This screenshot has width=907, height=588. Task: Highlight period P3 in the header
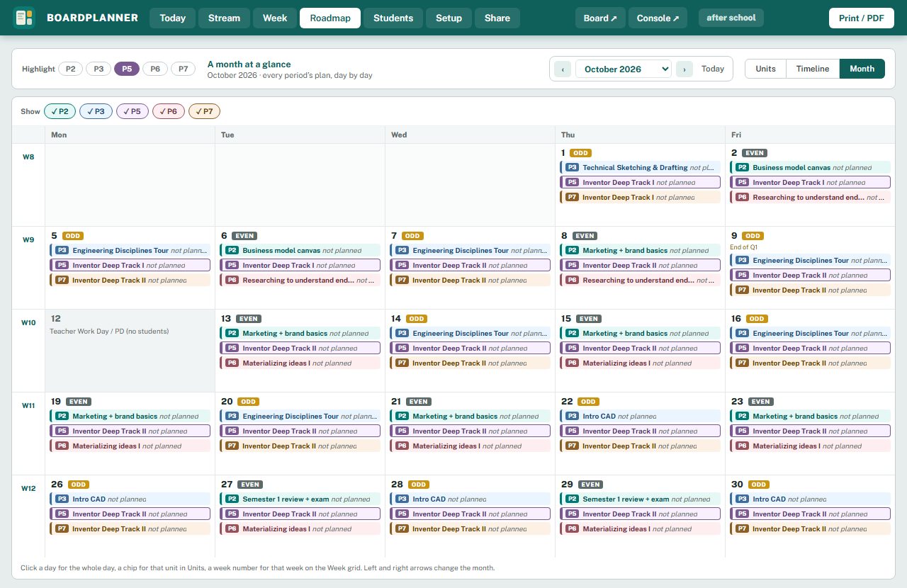pyautogui.click(x=98, y=69)
